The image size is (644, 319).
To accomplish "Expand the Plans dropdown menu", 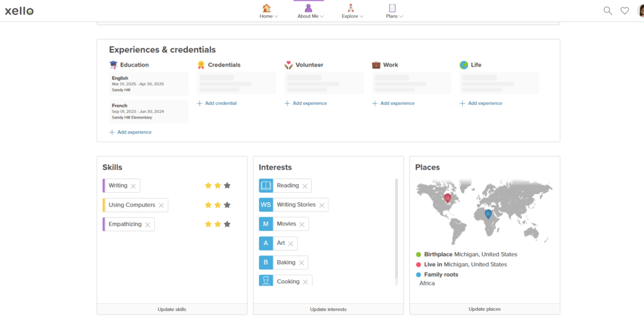I will tap(394, 11).
